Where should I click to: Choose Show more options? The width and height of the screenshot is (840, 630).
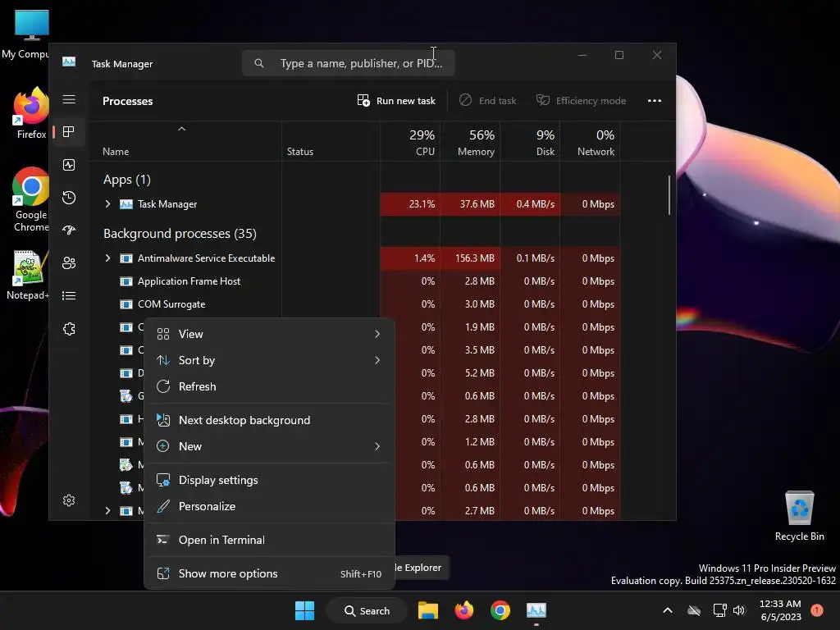pos(269,573)
